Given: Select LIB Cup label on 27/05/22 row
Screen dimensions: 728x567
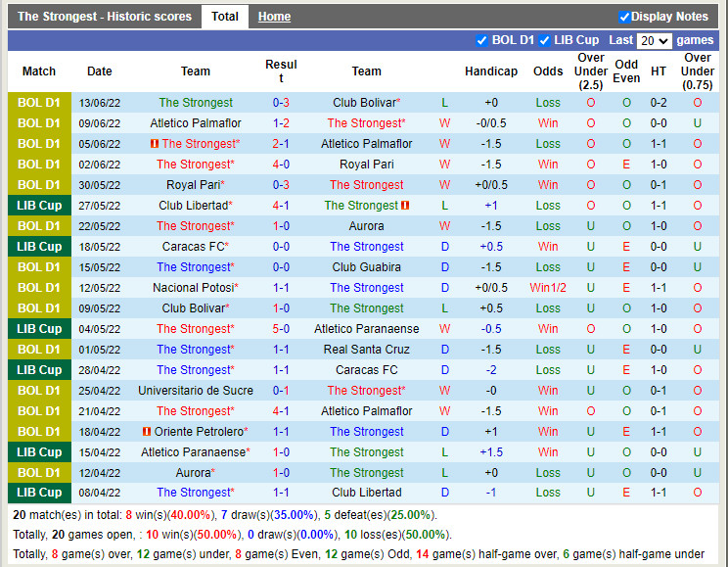Looking at the screenshot, I should tap(39, 206).
